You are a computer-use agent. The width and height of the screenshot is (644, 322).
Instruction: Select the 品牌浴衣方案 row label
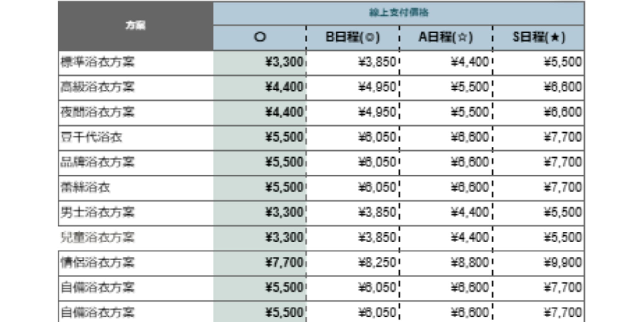click(97, 162)
